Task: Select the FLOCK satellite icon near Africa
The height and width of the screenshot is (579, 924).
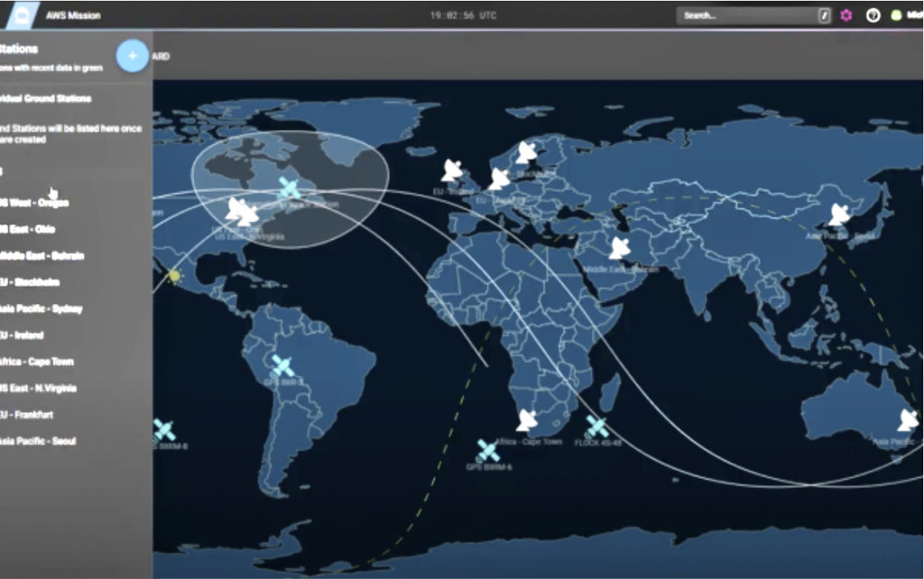Action: [x=596, y=427]
